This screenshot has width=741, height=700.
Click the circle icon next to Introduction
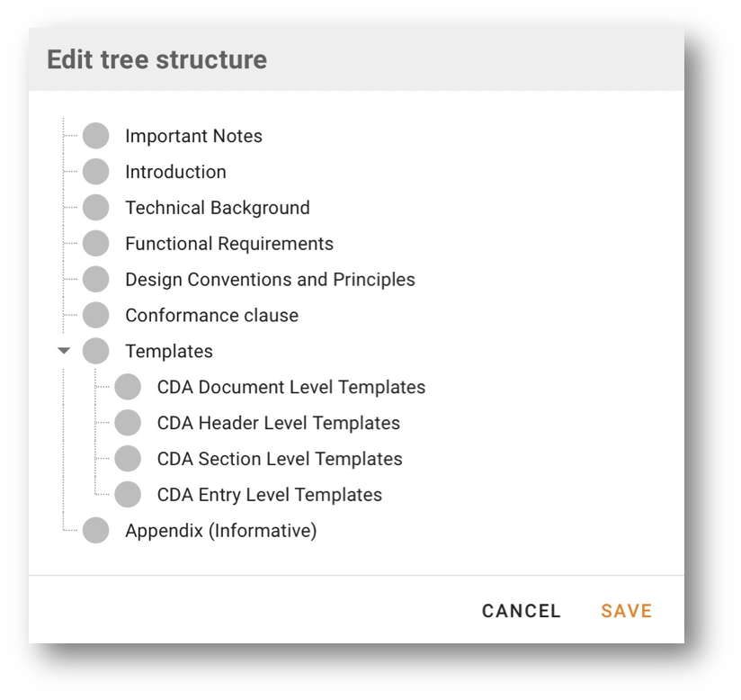pyautogui.click(x=96, y=172)
